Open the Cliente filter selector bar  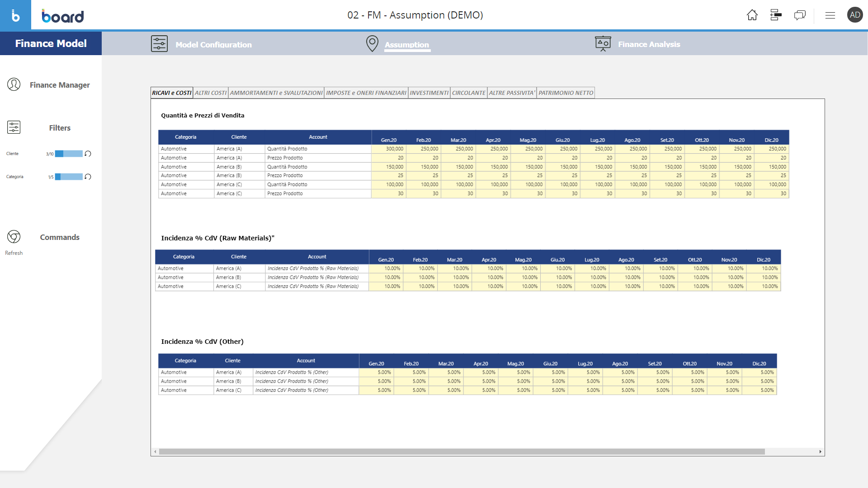[x=69, y=154]
